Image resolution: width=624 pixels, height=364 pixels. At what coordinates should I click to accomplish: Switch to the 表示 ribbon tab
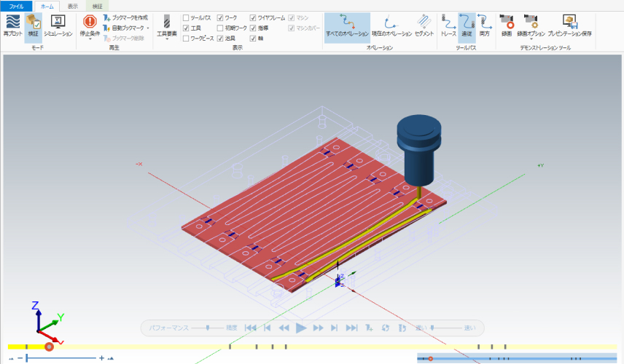coord(72,5)
